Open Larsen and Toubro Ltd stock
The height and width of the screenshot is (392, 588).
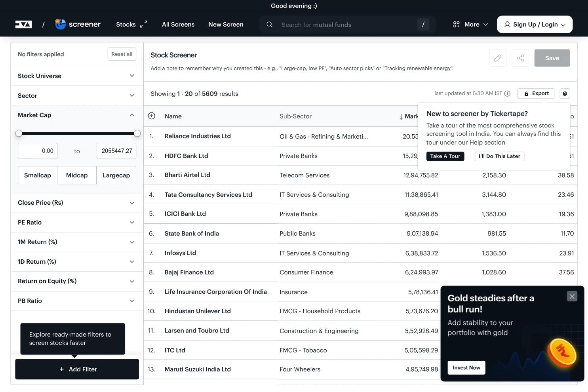(x=197, y=331)
